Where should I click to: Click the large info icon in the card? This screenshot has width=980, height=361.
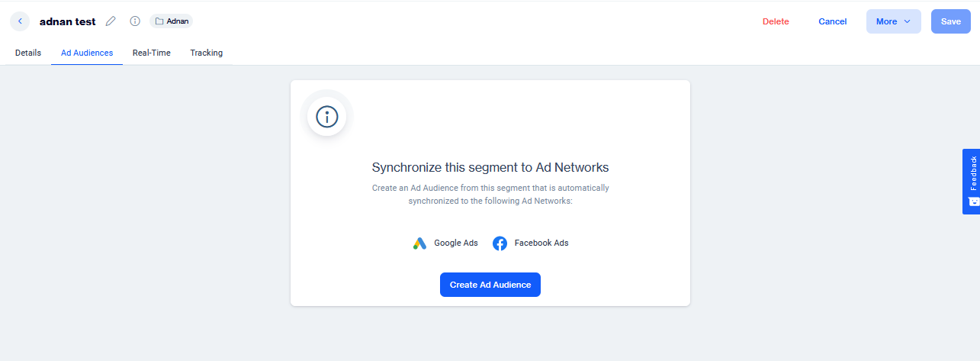point(326,117)
